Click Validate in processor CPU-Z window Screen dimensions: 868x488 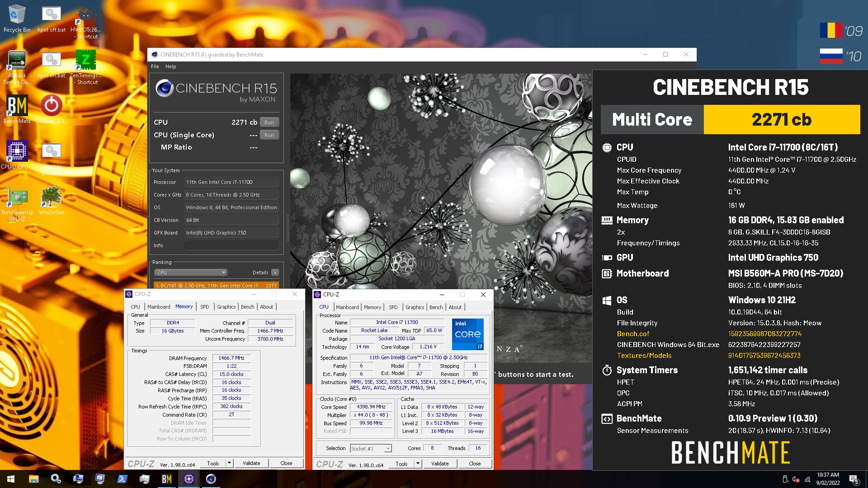[440, 464]
